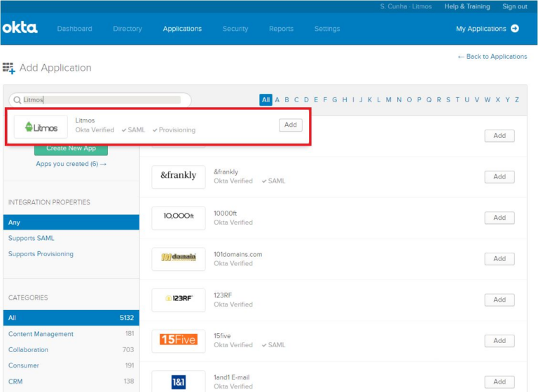Click the &frankly app name
Screen dimensions: 538x392
tap(226, 171)
